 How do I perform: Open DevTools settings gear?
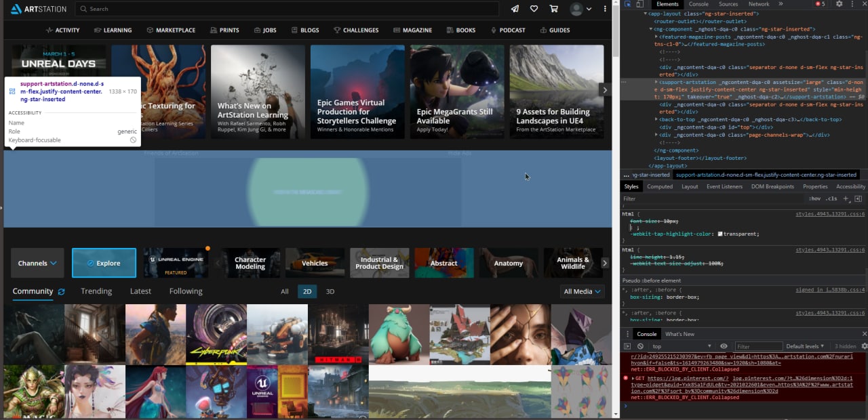[x=839, y=4]
